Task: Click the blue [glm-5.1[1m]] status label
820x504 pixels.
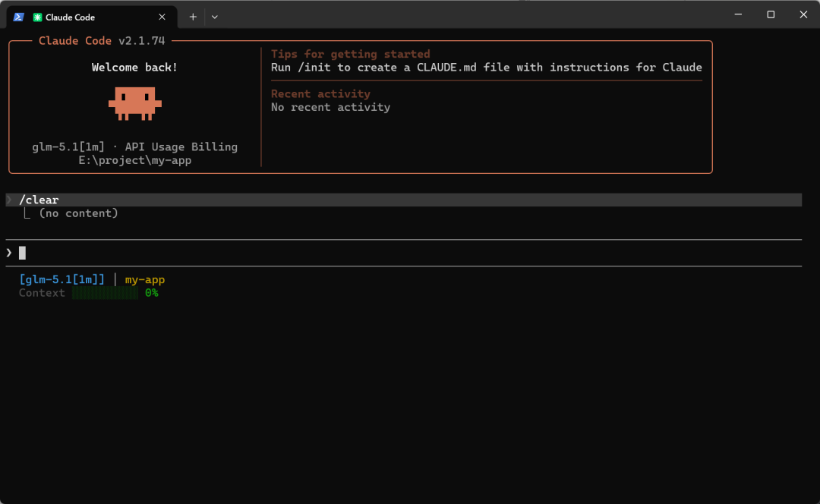Action: point(61,280)
